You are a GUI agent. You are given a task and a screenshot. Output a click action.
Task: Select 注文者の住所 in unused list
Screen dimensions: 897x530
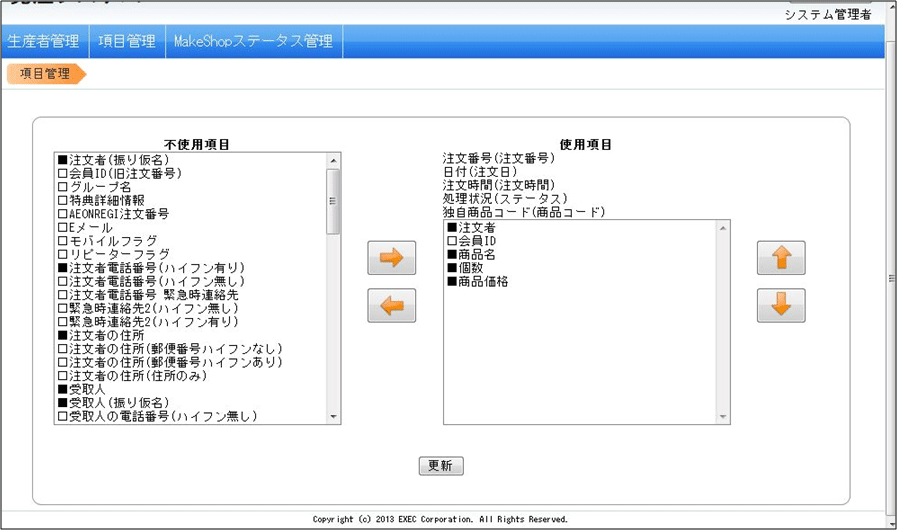101,335
